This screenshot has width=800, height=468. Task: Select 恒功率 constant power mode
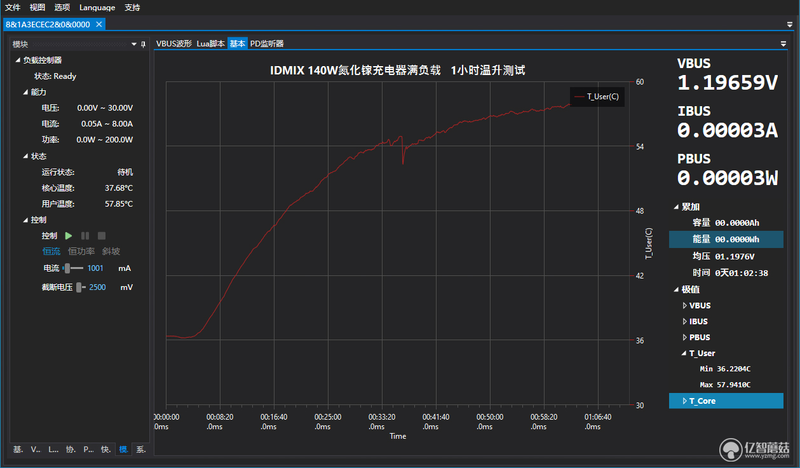(81, 251)
